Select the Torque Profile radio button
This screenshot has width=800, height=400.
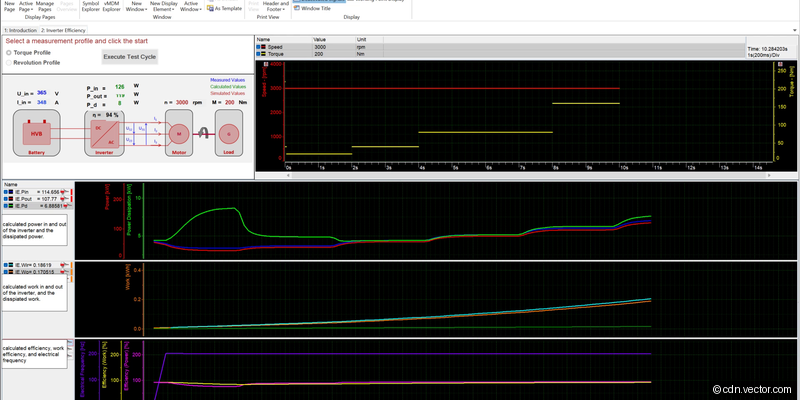(x=9, y=52)
